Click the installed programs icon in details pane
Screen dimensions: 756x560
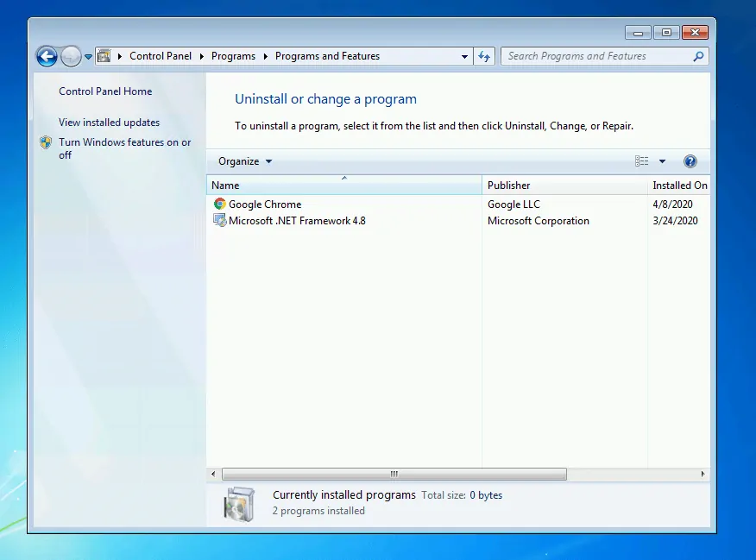click(236, 502)
